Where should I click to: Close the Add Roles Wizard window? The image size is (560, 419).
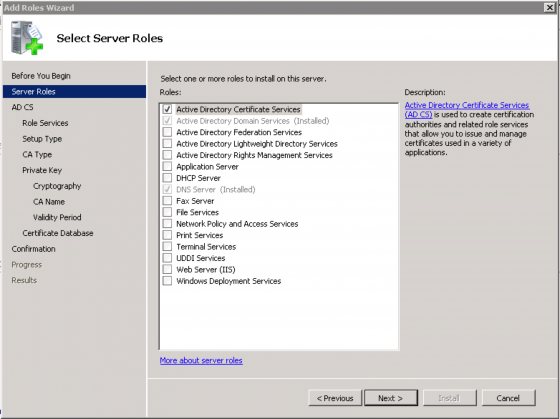[550, 8]
